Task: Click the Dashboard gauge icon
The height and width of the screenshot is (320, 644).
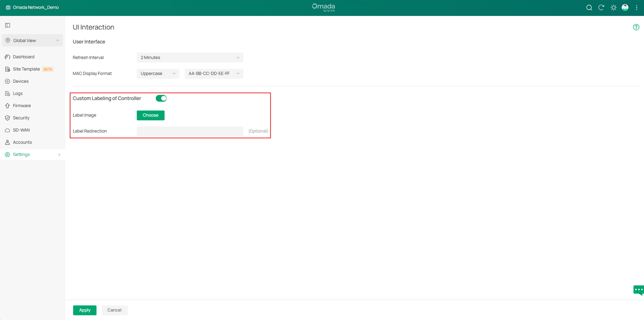Action: pyautogui.click(x=8, y=57)
